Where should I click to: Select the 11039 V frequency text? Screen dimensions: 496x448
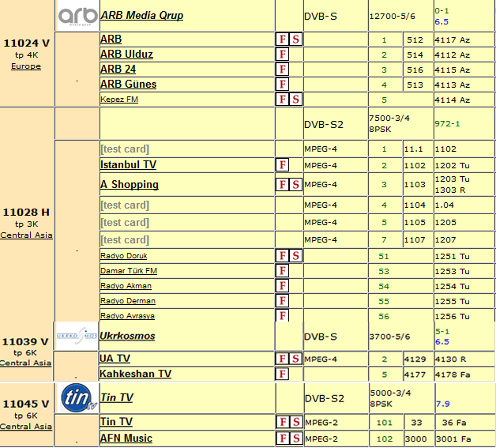pos(25,342)
